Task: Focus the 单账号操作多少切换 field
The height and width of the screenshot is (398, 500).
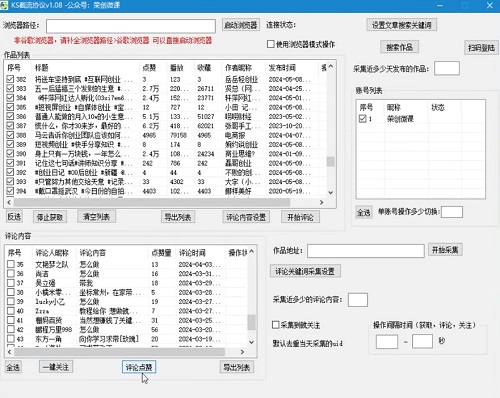Action: [452, 212]
